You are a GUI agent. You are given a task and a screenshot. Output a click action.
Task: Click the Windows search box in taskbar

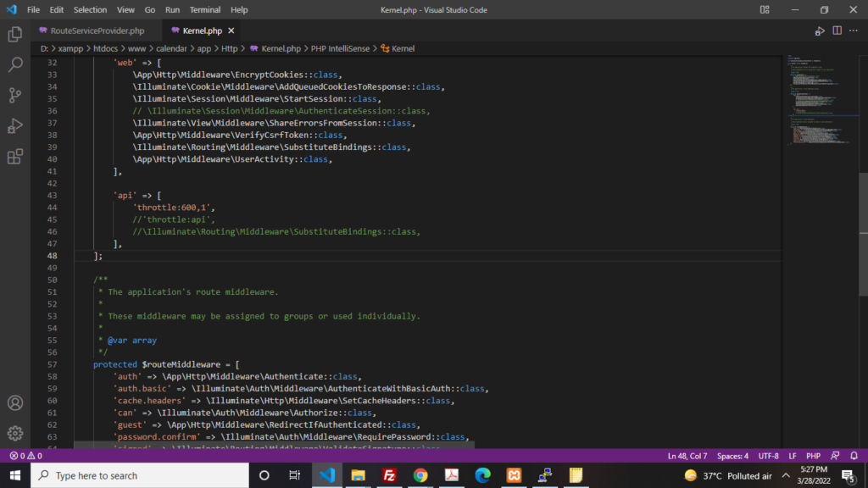pyautogui.click(x=139, y=475)
